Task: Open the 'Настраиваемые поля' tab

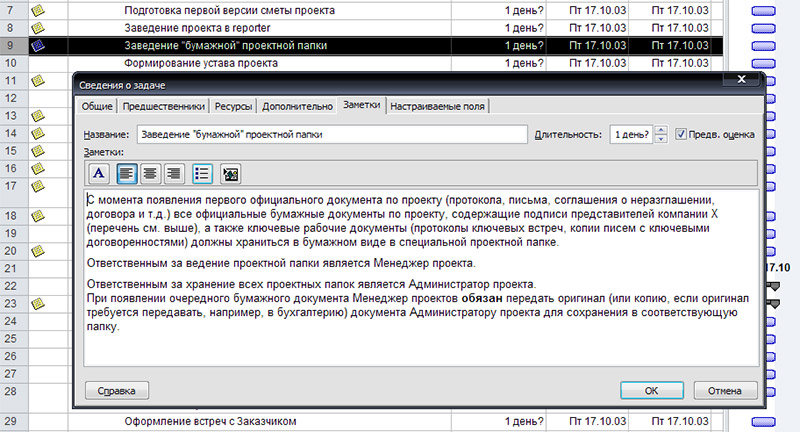Action: coord(437,105)
